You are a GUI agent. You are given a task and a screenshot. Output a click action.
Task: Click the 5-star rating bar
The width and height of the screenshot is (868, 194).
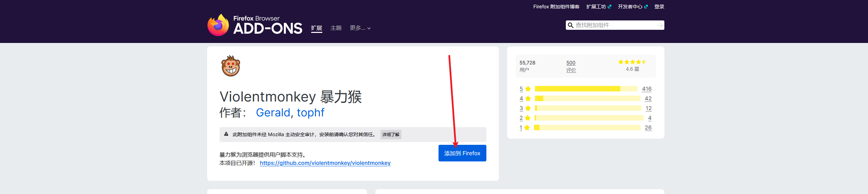(x=586, y=89)
